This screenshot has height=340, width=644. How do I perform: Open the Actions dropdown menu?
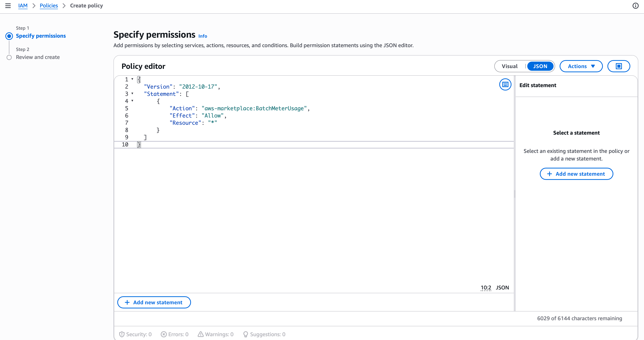point(581,66)
